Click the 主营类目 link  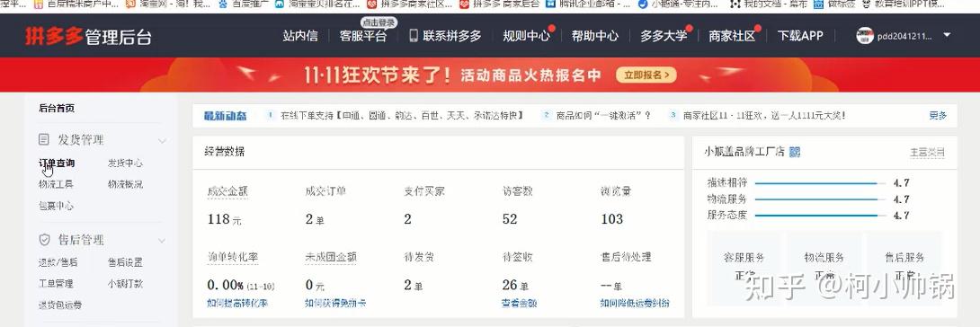pyautogui.click(x=927, y=152)
